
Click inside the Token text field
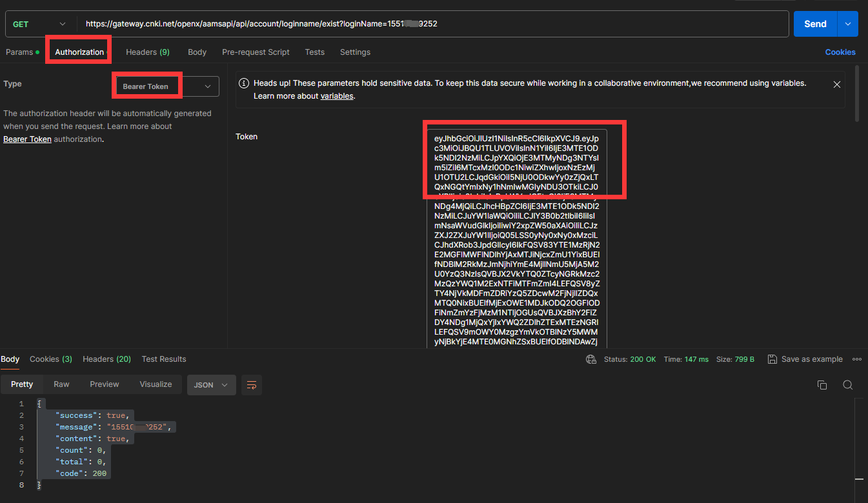coord(517,239)
